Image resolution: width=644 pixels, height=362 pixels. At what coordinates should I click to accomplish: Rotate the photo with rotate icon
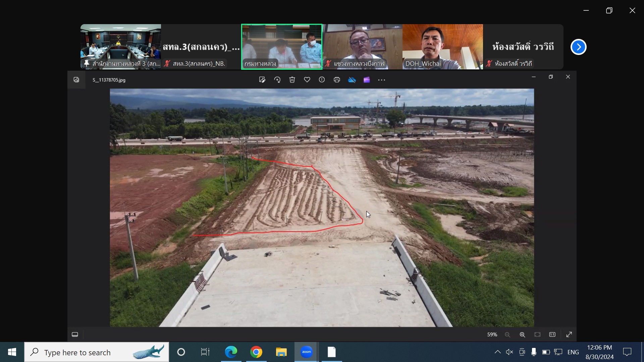pyautogui.click(x=277, y=80)
